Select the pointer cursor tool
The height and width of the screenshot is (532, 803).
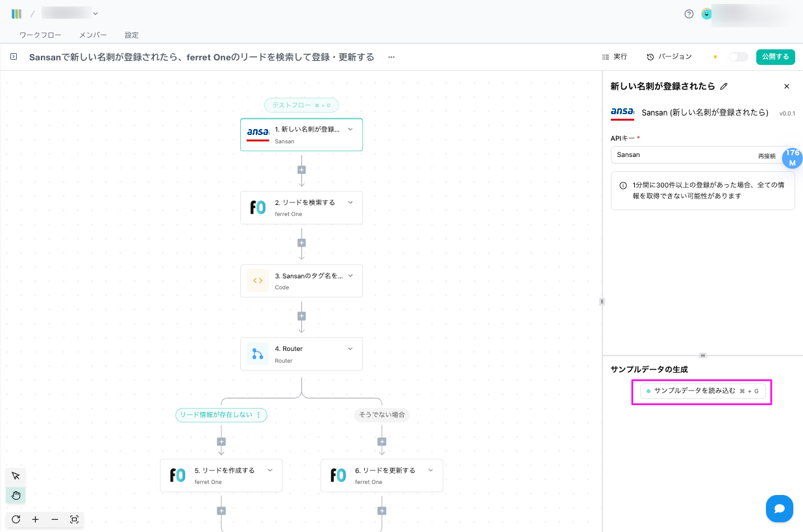16,476
